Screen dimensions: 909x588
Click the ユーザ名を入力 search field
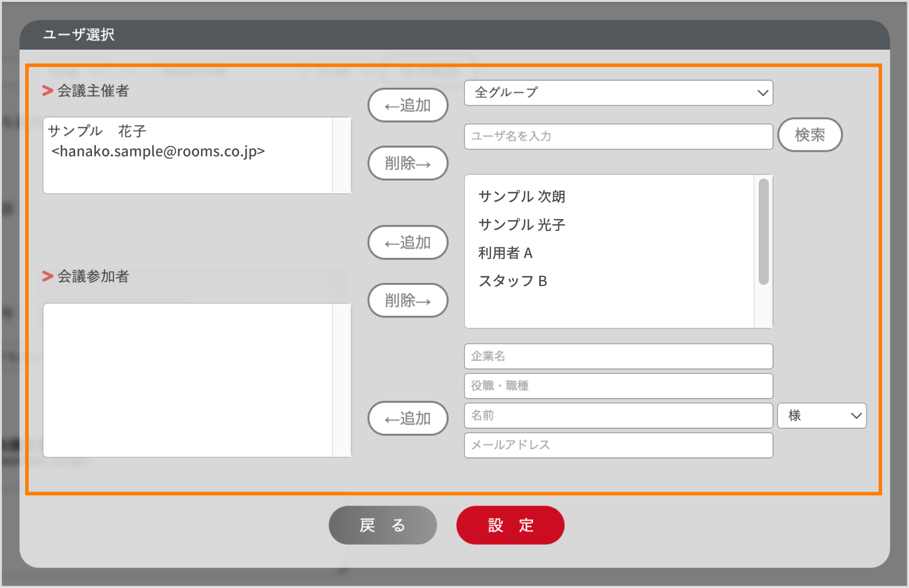[618, 136]
